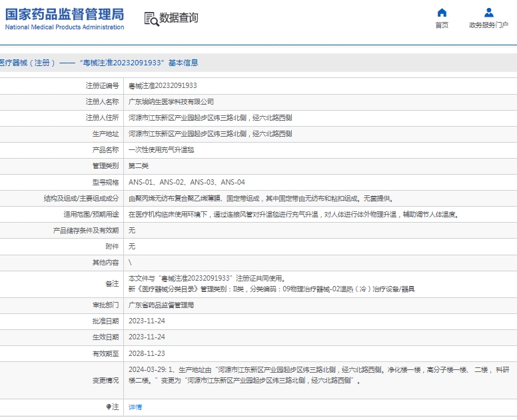The height and width of the screenshot is (420, 517).
Task: Click the company name 广东埃纳生医学科技有限公司
Action: click(x=171, y=101)
